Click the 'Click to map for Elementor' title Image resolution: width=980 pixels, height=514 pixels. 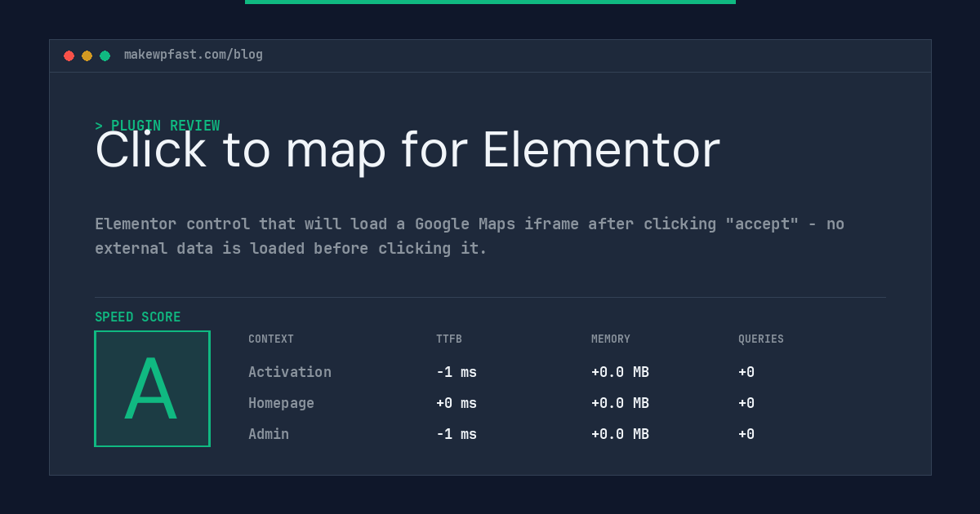408,149
